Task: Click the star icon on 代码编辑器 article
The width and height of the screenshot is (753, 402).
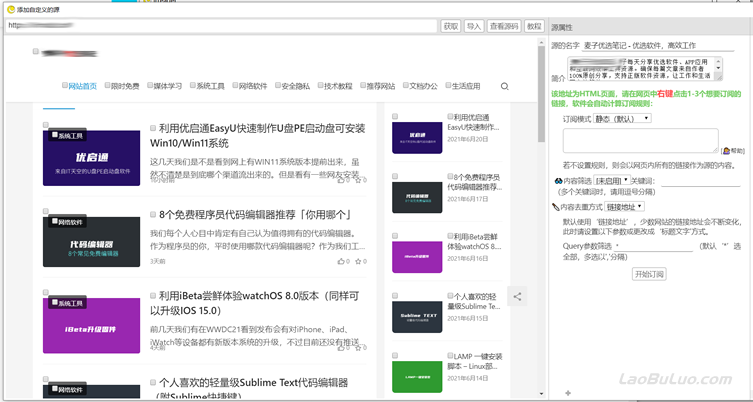Action: (358, 261)
